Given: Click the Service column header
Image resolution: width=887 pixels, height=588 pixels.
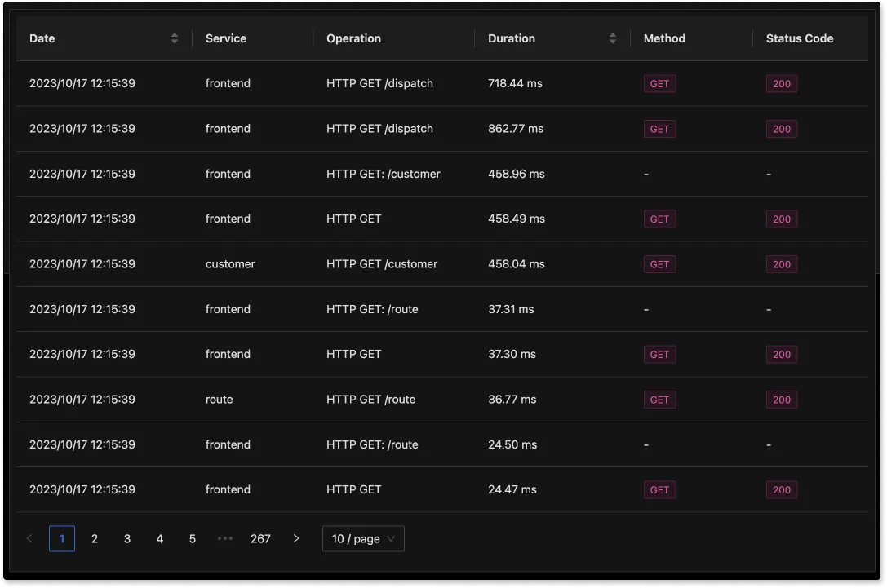Looking at the screenshot, I should pyautogui.click(x=253, y=38).
